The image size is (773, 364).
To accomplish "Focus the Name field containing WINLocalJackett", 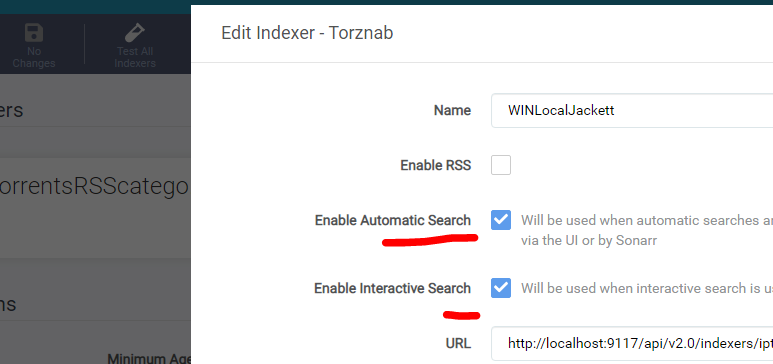I will (632, 110).
